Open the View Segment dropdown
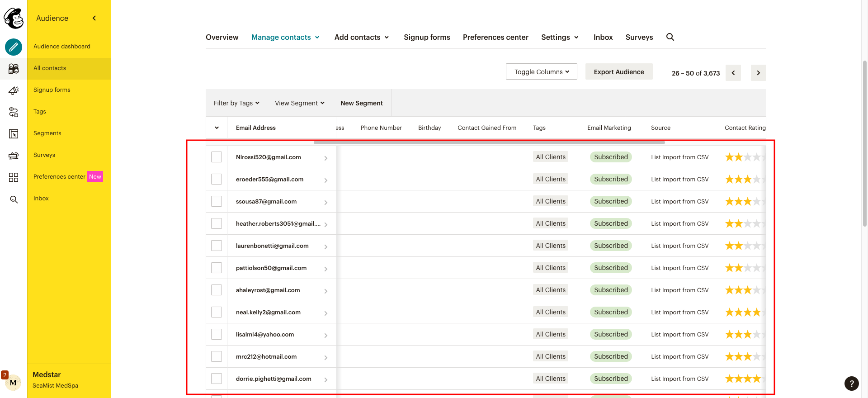Image resolution: width=868 pixels, height=398 pixels. 300,103
